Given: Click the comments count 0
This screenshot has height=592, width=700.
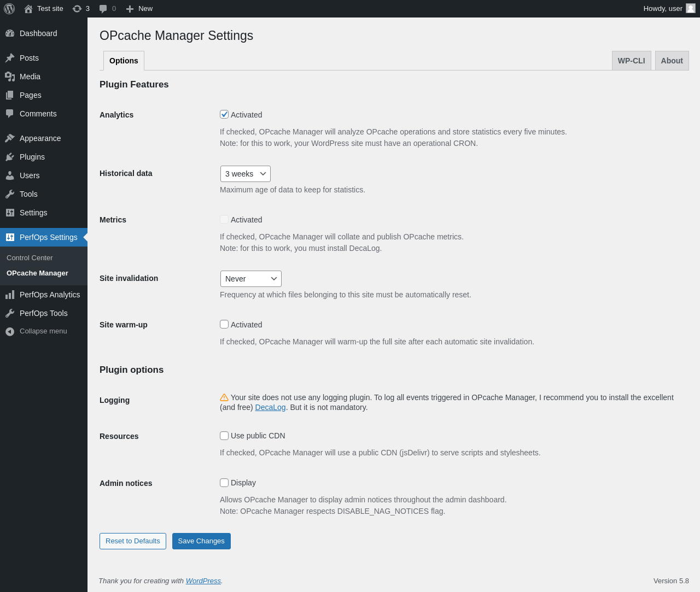Looking at the screenshot, I should (x=114, y=9).
